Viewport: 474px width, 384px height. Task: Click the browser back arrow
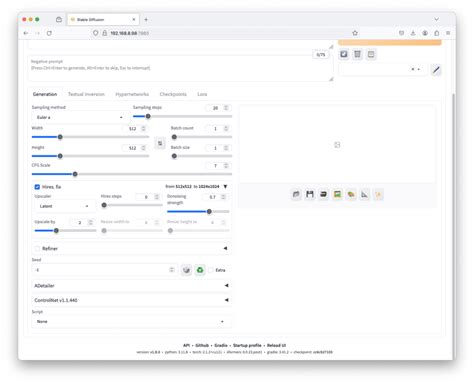[26, 33]
